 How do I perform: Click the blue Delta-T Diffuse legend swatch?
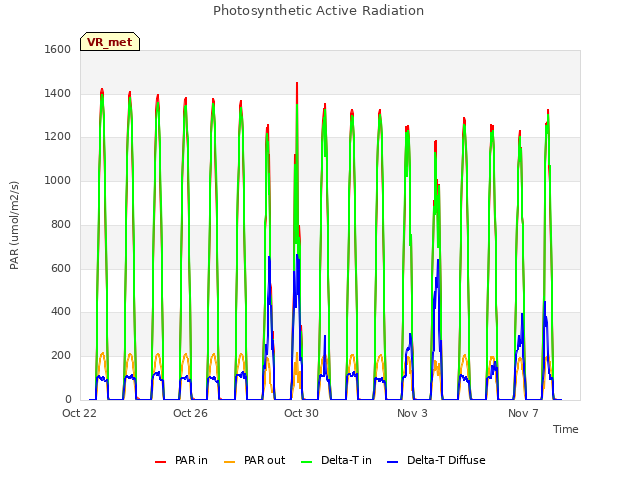click(x=392, y=462)
